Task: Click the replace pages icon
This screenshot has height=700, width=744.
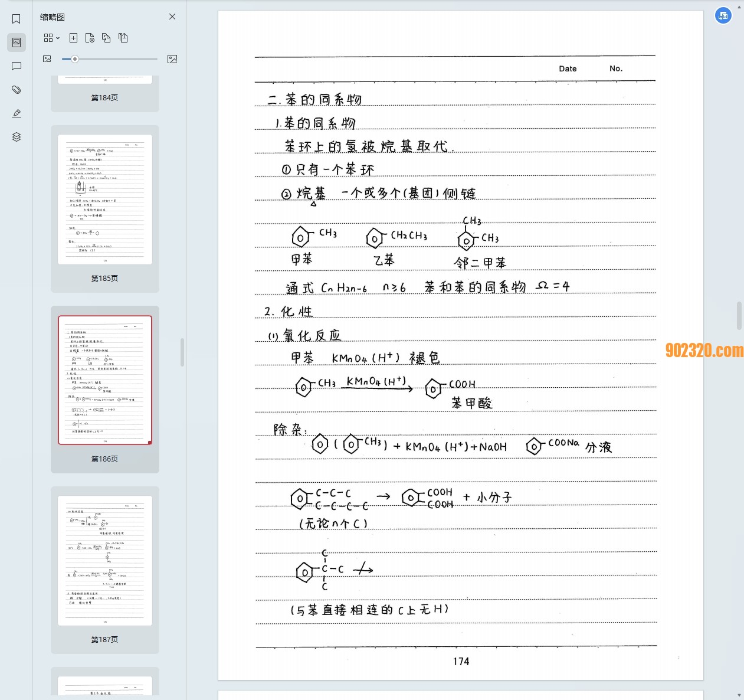Action: (x=106, y=38)
